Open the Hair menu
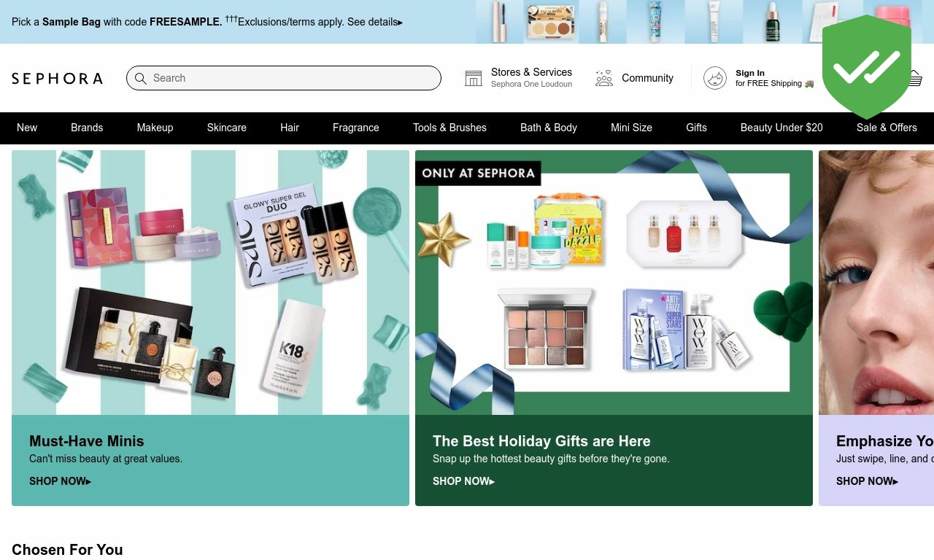 pyautogui.click(x=290, y=128)
